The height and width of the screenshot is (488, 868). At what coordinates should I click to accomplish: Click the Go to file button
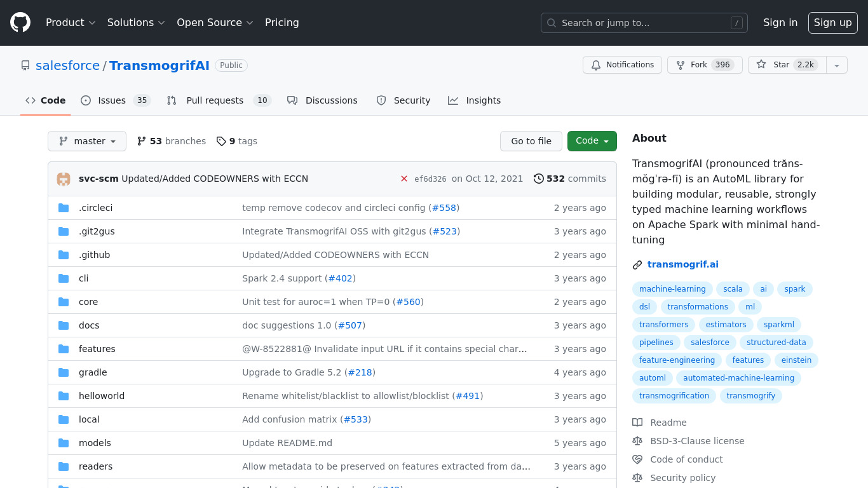531,141
